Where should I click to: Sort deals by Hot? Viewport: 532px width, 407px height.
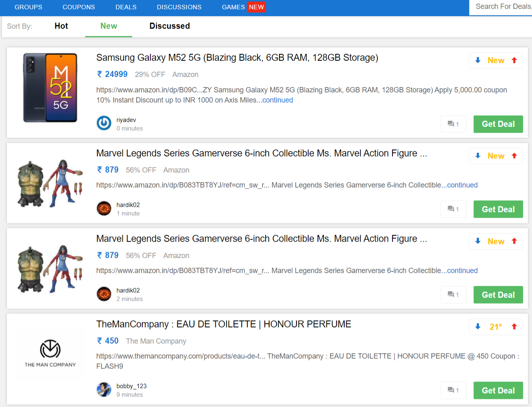click(61, 26)
